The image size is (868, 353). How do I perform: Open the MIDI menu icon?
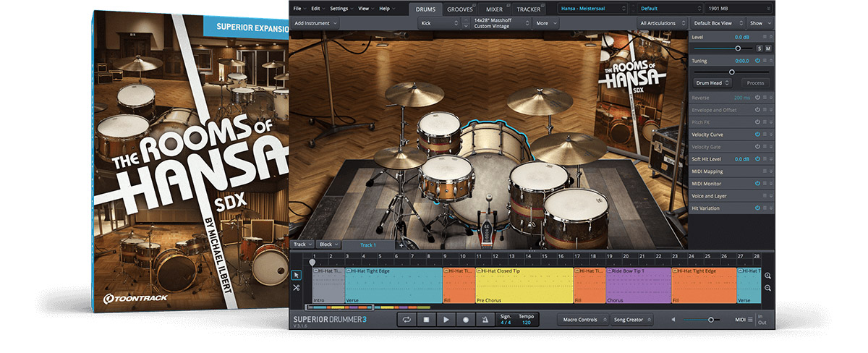[749, 319]
